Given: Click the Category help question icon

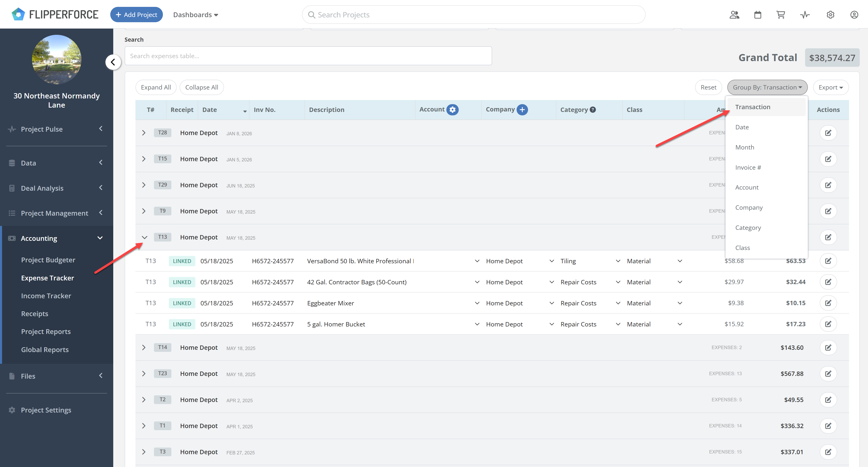Looking at the screenshot, I should click(593, 110).
